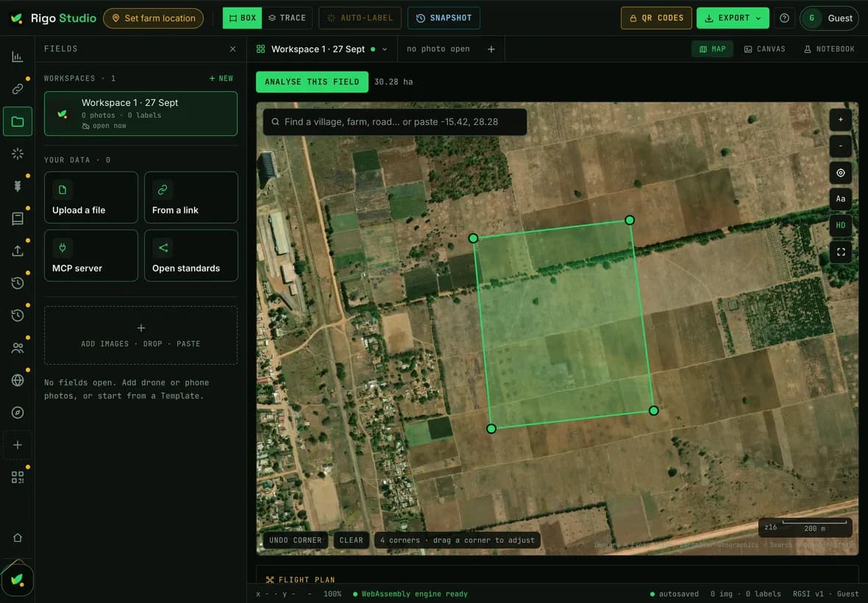
Task: Switch to the NOTEBOOK view tab
Action: (x=829, y=49)
